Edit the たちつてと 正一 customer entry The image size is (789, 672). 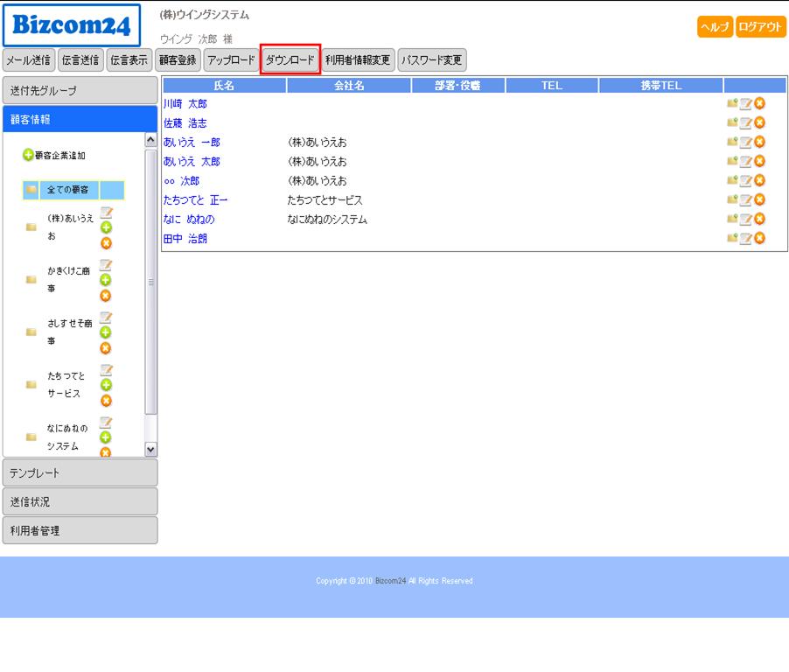(x=745, y=199)
